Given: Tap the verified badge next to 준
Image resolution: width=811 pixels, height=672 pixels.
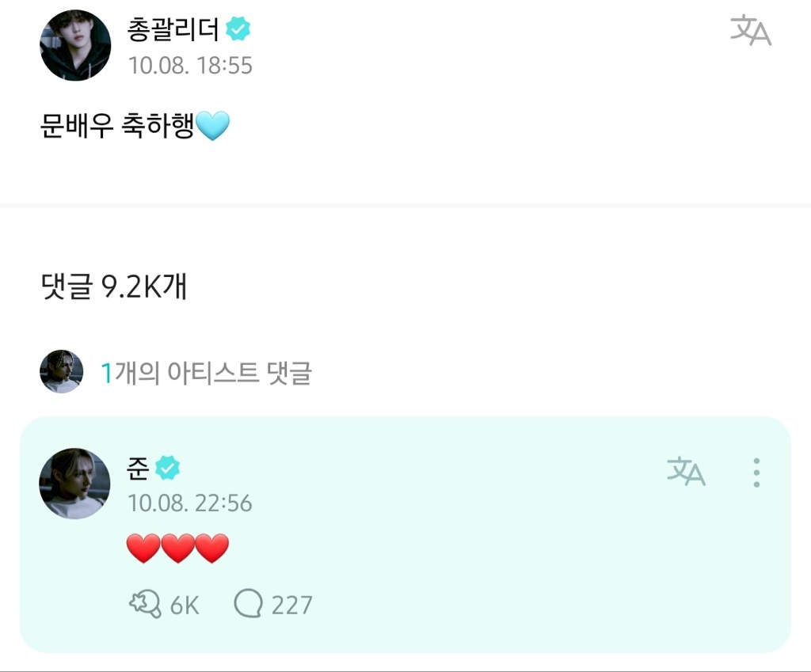Looking at the screenshot, I should [x=168, y=468].
